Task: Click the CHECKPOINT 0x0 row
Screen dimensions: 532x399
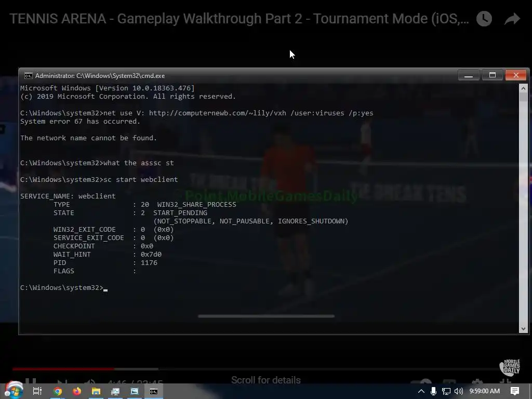Action: coord(103,246)
